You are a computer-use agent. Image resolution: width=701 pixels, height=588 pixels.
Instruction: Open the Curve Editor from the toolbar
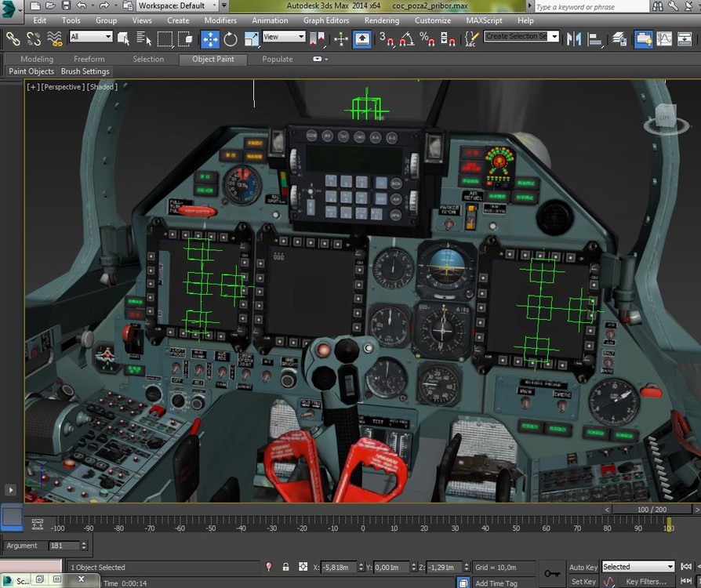pyautogui.click(x=664, y=38)
